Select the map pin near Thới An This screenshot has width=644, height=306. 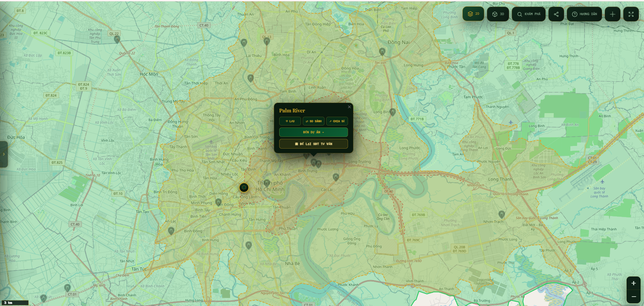(x=250, y=78)
